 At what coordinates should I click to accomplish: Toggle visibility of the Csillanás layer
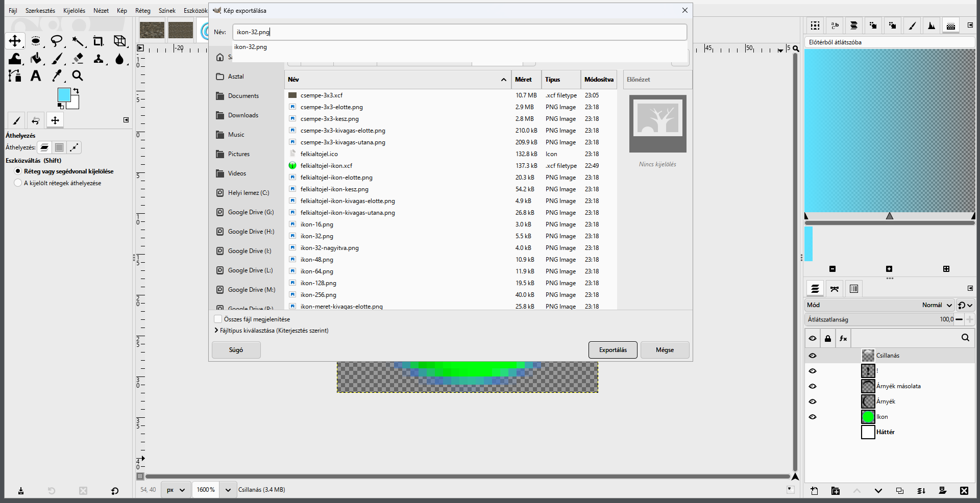(x=813, y=356)
